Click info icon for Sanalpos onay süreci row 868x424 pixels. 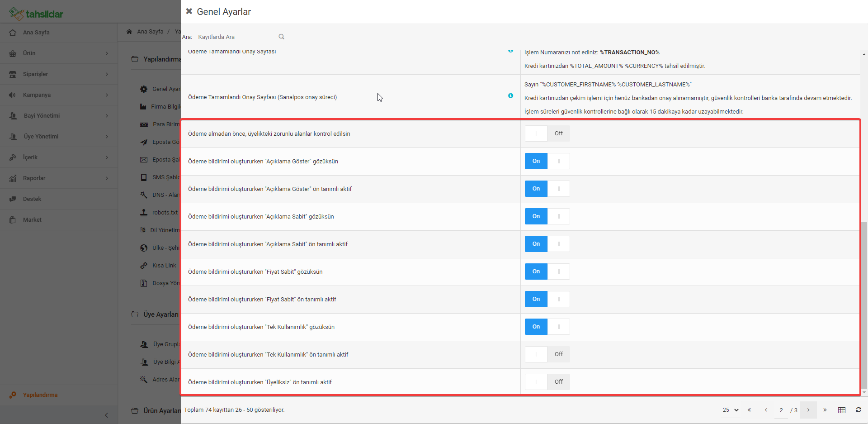point(510,95)
